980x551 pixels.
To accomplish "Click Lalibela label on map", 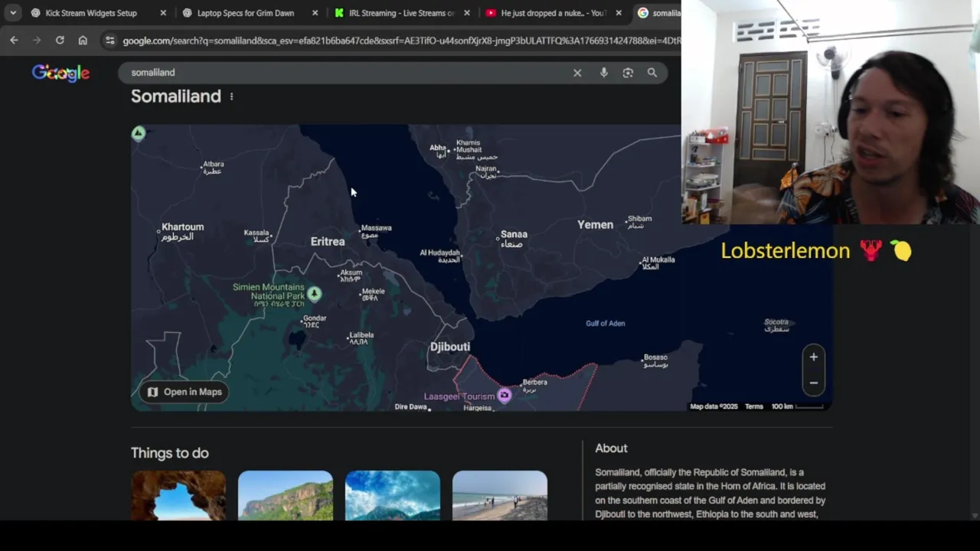I will point(361,338).
